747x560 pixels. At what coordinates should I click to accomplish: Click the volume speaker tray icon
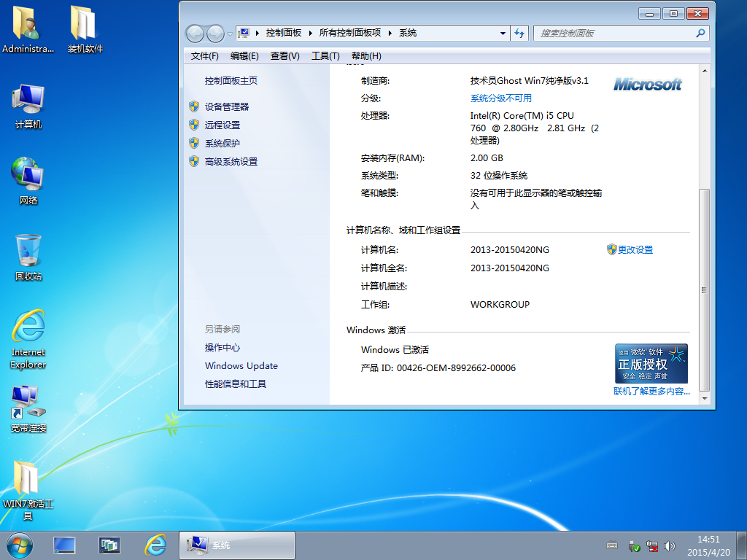pyautogui.click(x=670, y=546)
